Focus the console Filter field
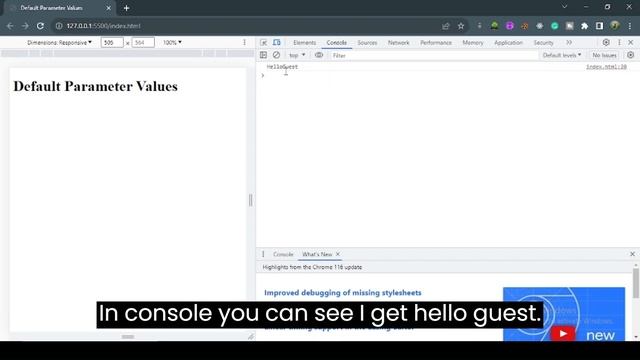Screen dimensions: 640x360 click(433, 55)
